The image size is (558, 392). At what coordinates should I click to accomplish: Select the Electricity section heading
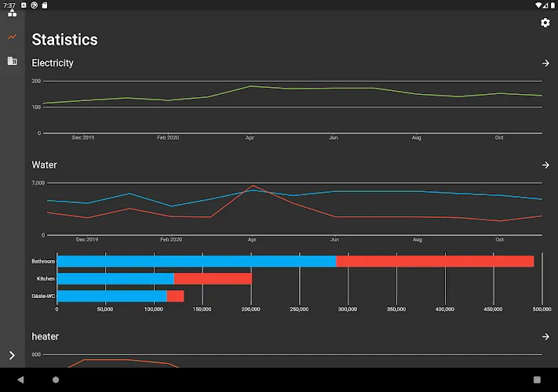[53, 63]
